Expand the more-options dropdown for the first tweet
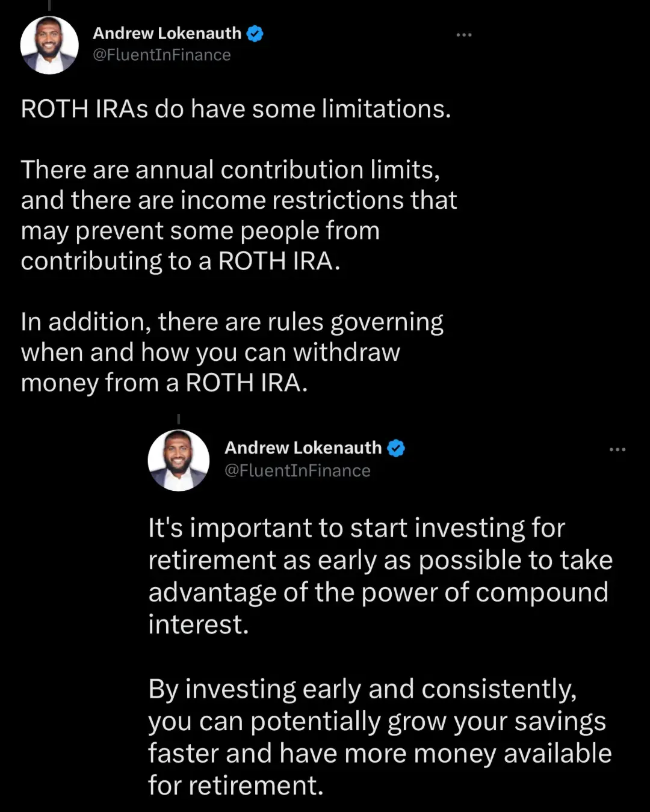 [x=464, y=34]
